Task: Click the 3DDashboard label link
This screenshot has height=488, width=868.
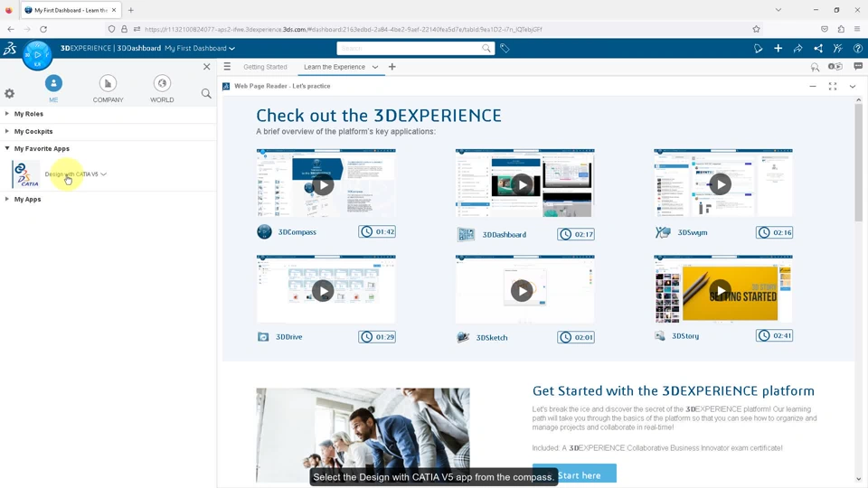Action: (505, 235)
